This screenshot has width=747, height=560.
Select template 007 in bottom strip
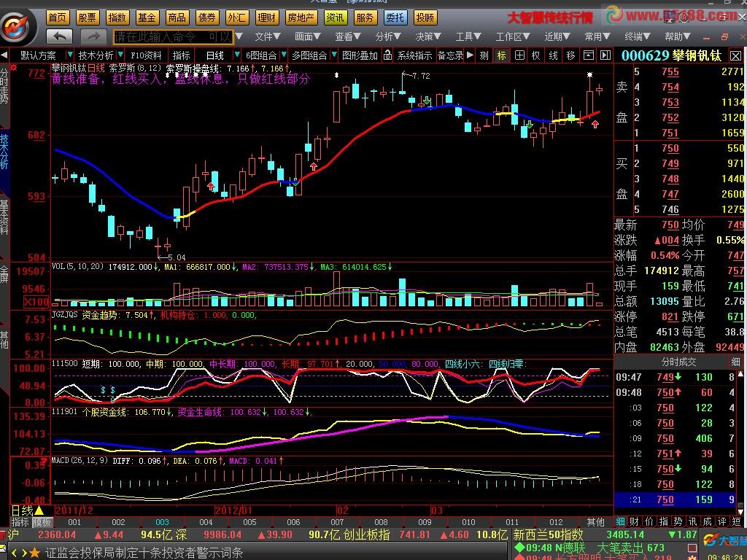pyautogui.click(x=337, y=522)
